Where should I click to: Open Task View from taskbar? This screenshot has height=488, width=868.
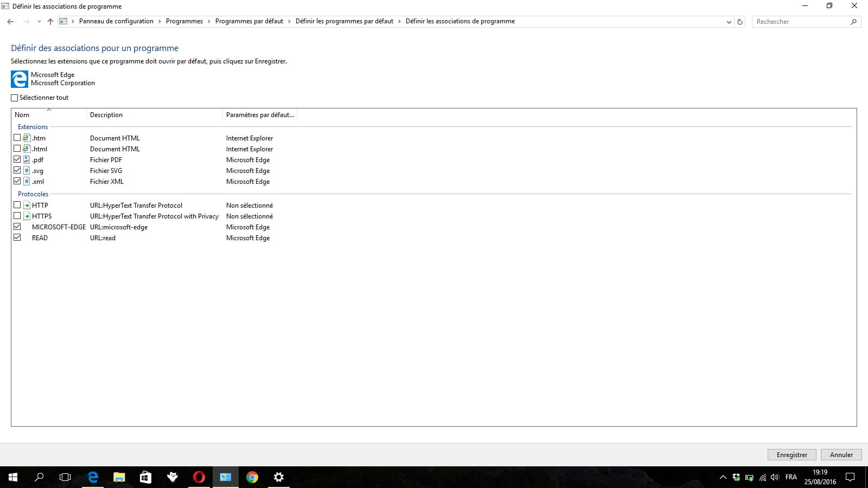pyautogui.click(x=65, y=477)
